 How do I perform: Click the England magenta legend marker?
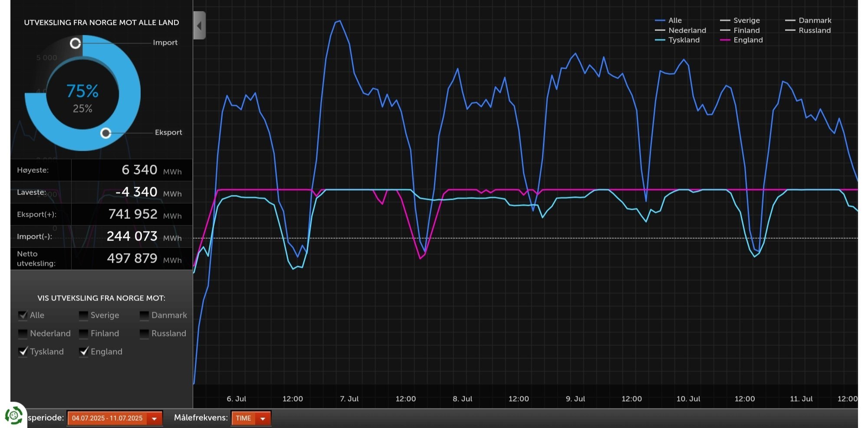click(x=725, y=40)
